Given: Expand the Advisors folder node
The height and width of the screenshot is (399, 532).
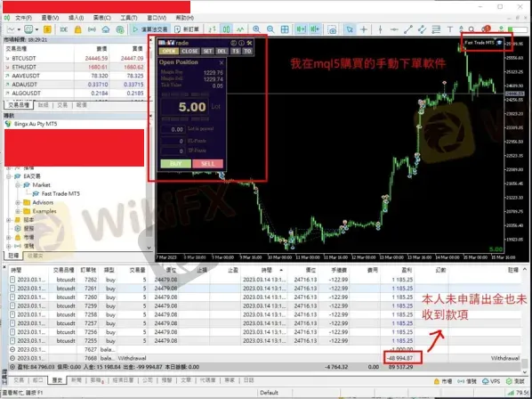Looking at the screenshot, I should coord(18,202).
